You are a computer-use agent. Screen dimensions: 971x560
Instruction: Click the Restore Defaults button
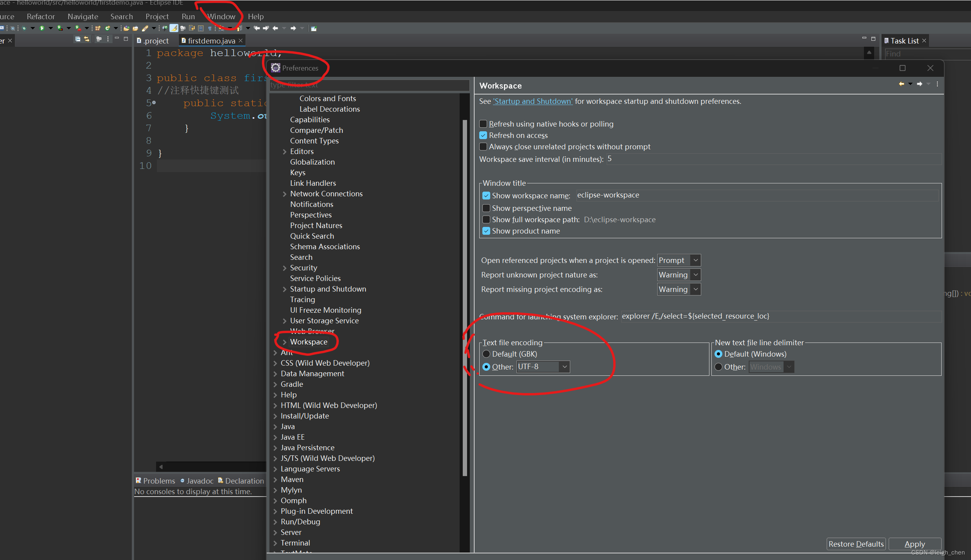click(856, 544)
